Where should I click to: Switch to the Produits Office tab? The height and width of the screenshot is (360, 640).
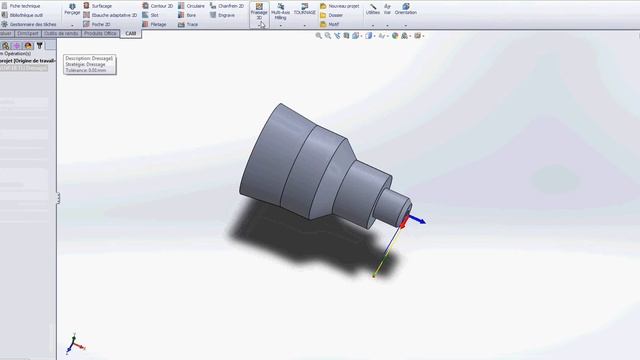coord(100,33)
